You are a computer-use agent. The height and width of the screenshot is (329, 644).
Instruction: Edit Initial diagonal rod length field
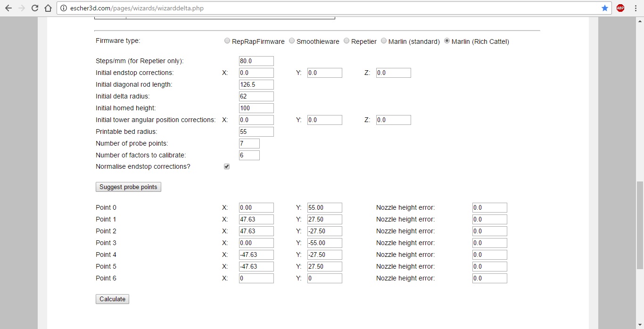256,85
